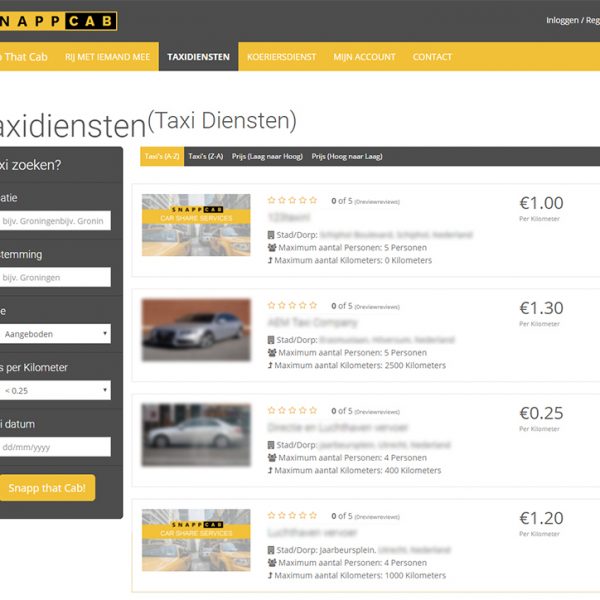The height and width of the screenshot is (600, 600).
Task: Open the '< 0.25' price per kilometer dropdown
Action: coord(55,390)
